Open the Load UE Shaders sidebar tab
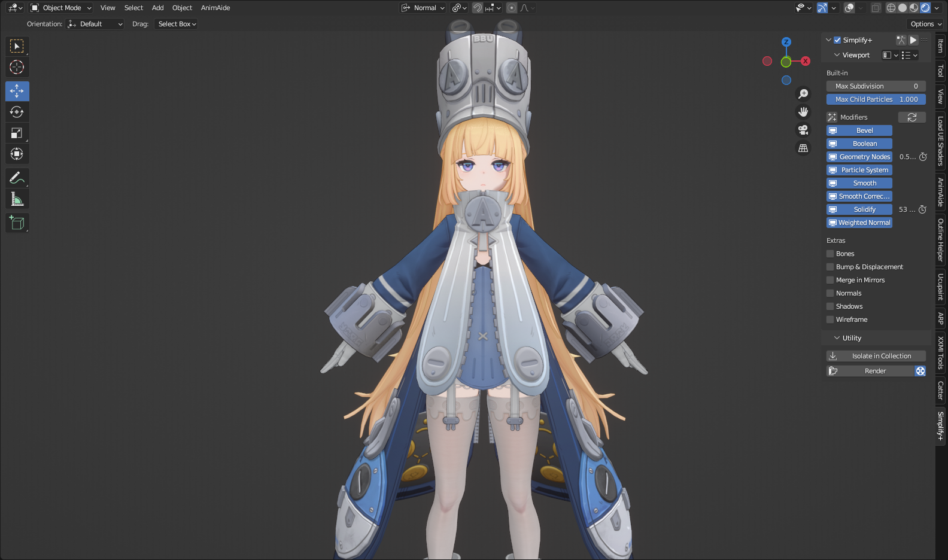This screenshot has height=560, width=948. pyautogui.click(x=941, y=141)
